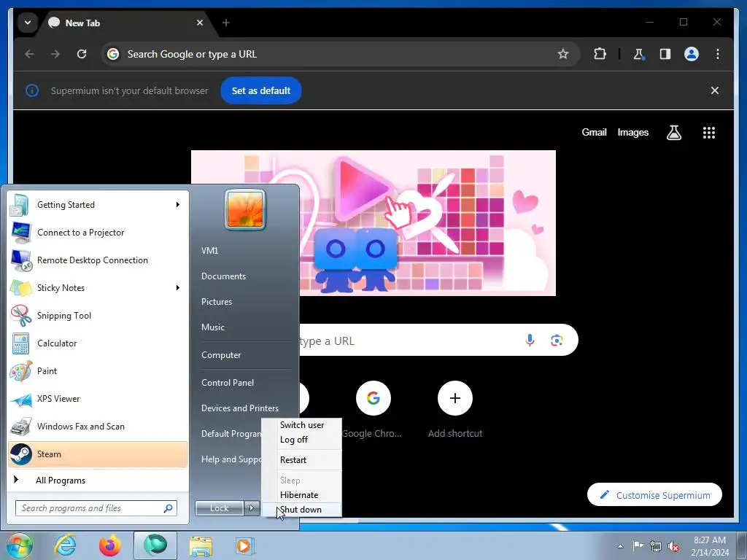Open Computer from Start menu
The image size is (747, 560).
(x=221, y=355)
